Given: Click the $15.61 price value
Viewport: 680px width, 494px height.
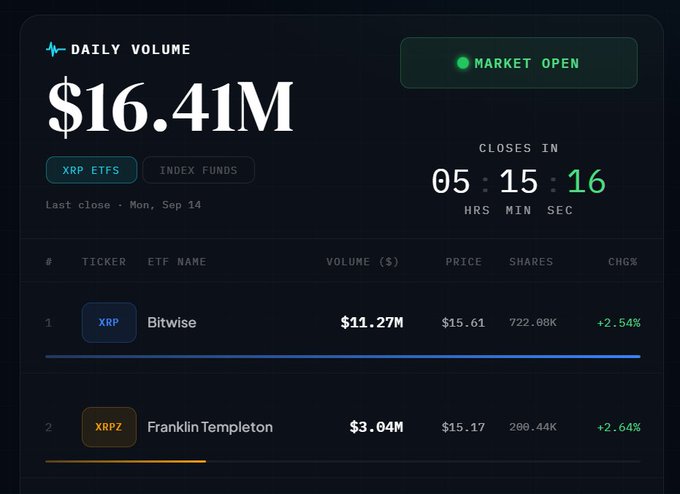Looking at the screenshot, I should coord(463,323).
